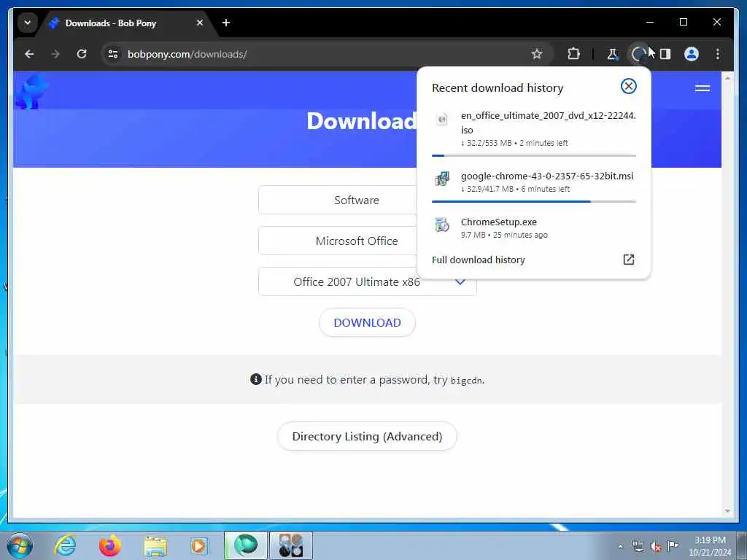Click the network tray icon
Screen dimensions: 747x560
coord(638,547)
